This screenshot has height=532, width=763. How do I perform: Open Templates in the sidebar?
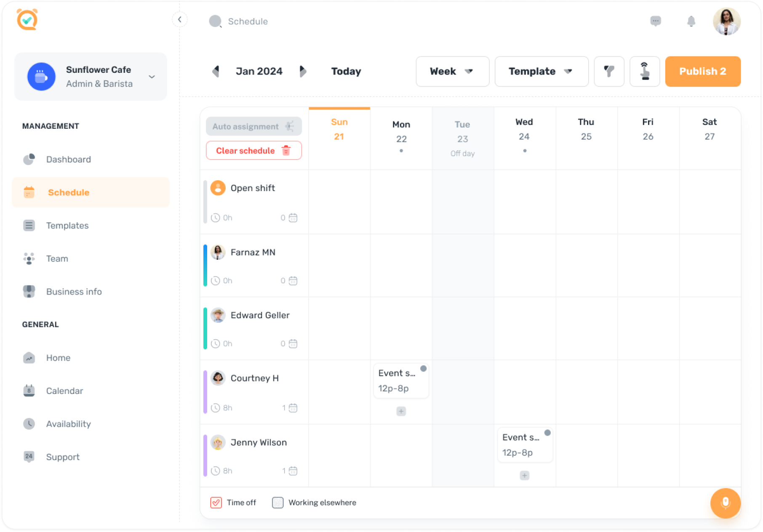(x=67, y=226)
